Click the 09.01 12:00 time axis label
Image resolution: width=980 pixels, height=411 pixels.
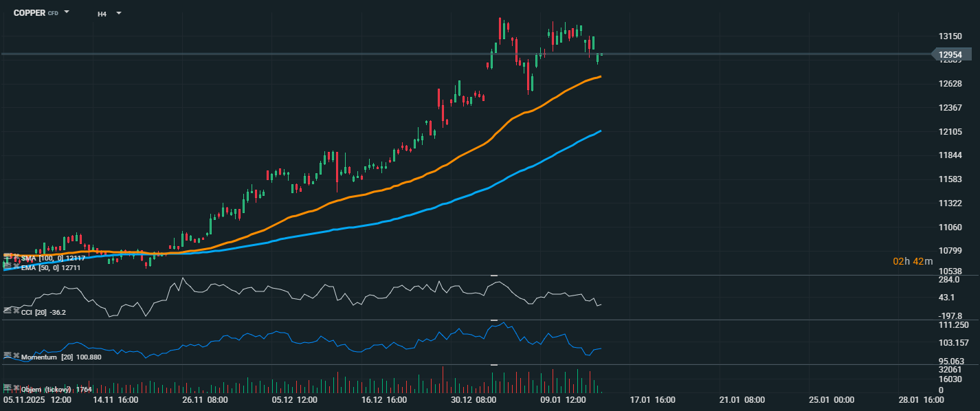point(562,399)
